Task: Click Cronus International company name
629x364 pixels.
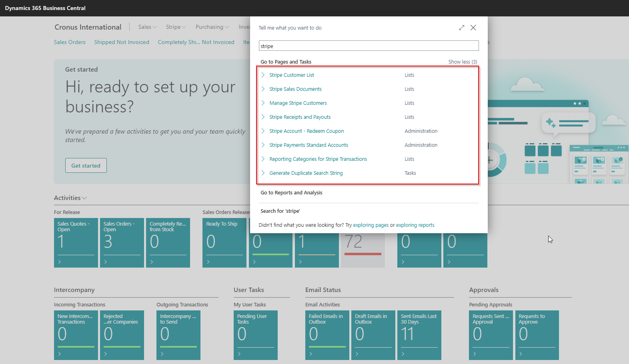Action: tap(88, 27)
